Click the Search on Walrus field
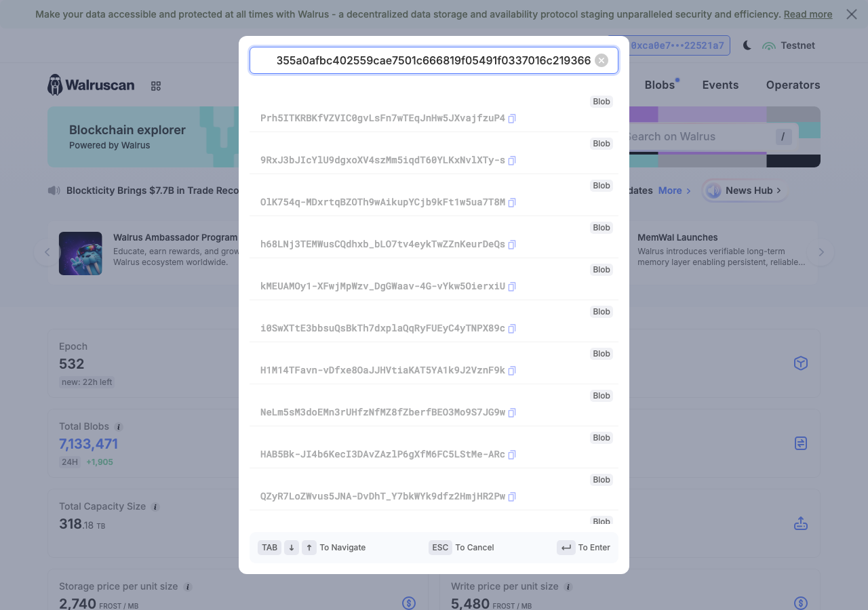Viewport: 868px width, 610px height. [x=705, y=137]
